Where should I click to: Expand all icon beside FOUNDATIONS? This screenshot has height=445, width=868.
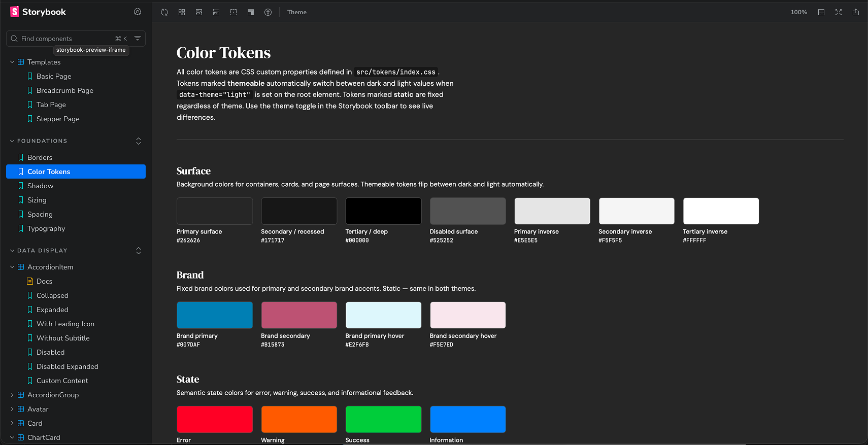click(139, 141)
